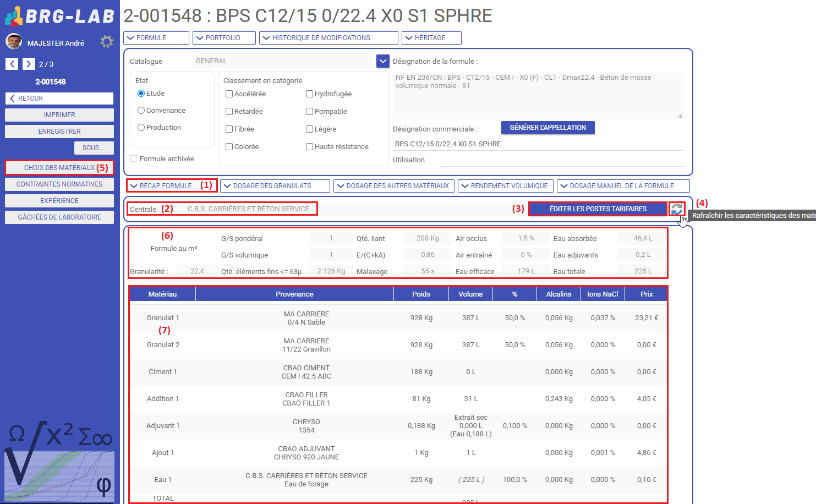Select the Eau 1 row label

click(x=163, y=480)
